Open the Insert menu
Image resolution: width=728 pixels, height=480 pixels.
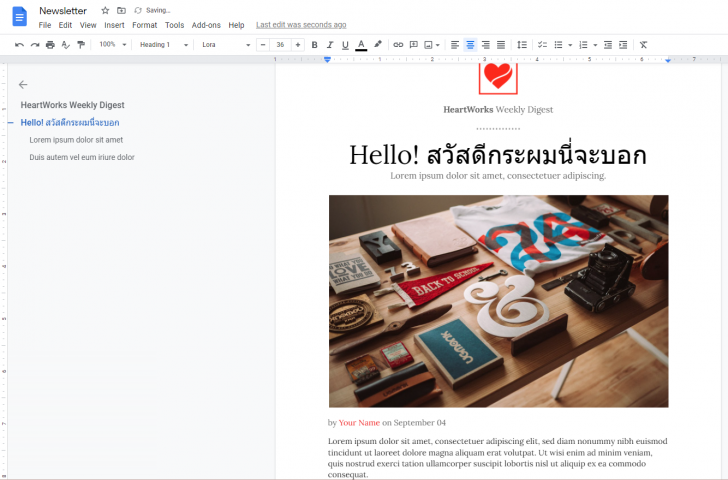point(114,25)
